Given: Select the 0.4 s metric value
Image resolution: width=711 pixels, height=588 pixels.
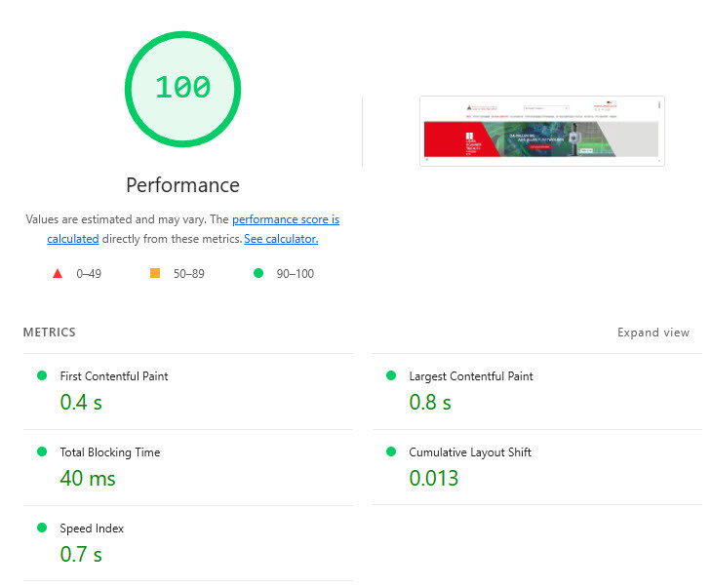Looking at the screenshot, I should pos(81,402).
